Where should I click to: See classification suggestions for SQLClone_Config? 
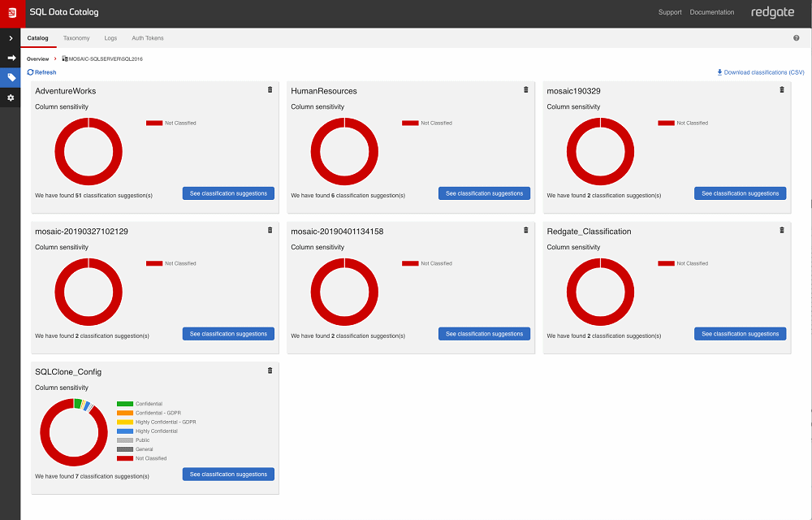[x=228, y=474]
